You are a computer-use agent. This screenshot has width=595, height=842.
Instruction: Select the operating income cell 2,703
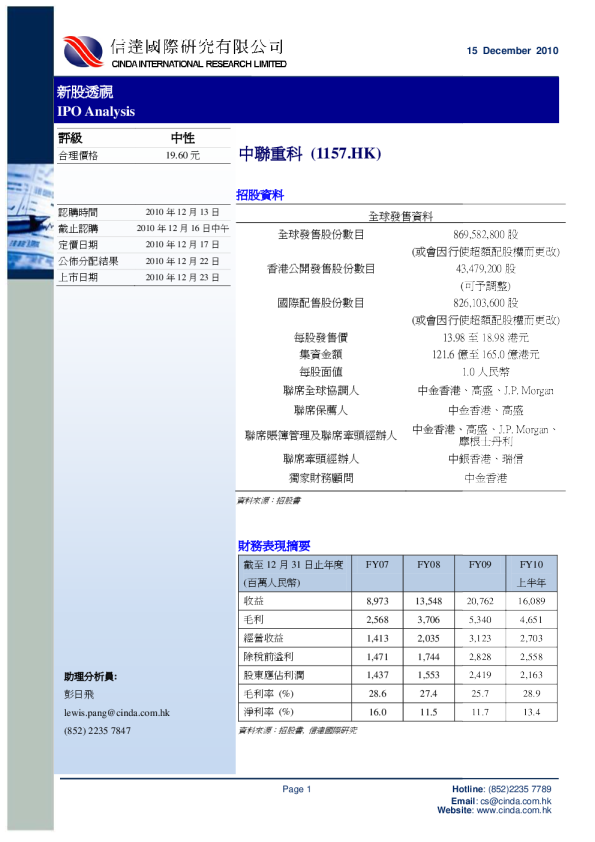click(531, 638)
